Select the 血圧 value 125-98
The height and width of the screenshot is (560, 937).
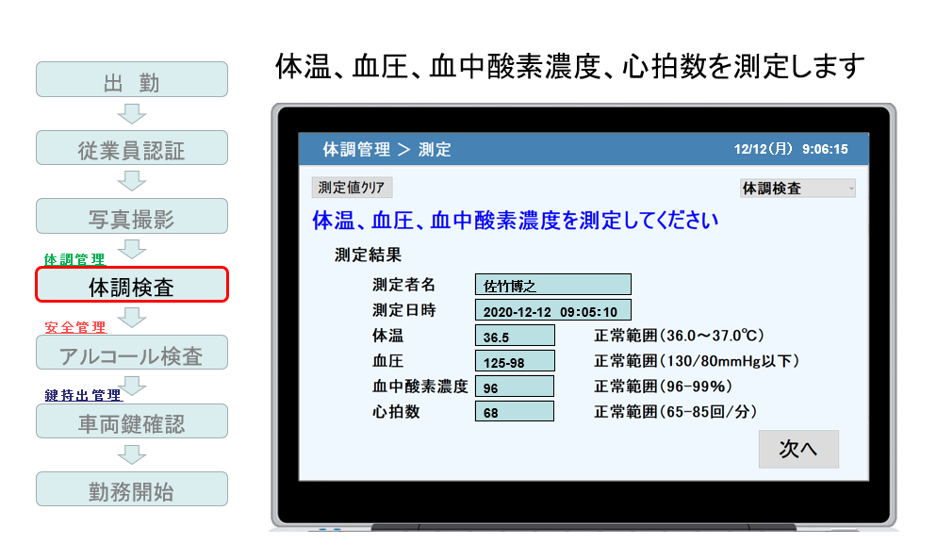[515, 361]
